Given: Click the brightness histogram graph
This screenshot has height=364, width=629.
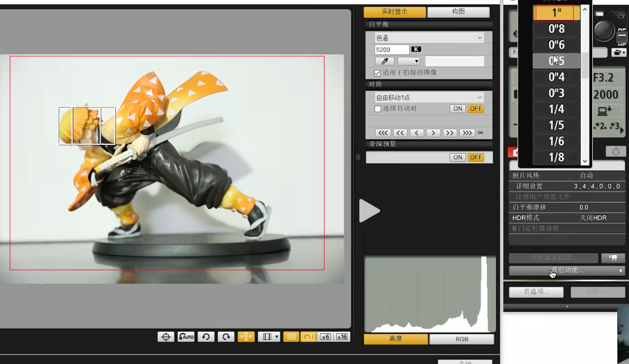Looking at the screenshot, I should 430,294.
